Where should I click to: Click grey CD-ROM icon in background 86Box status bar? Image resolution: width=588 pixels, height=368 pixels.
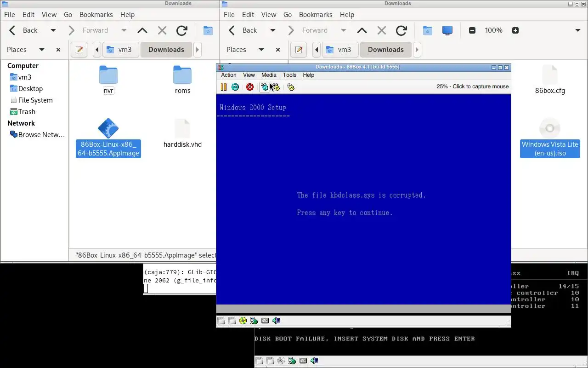(281, 361)
